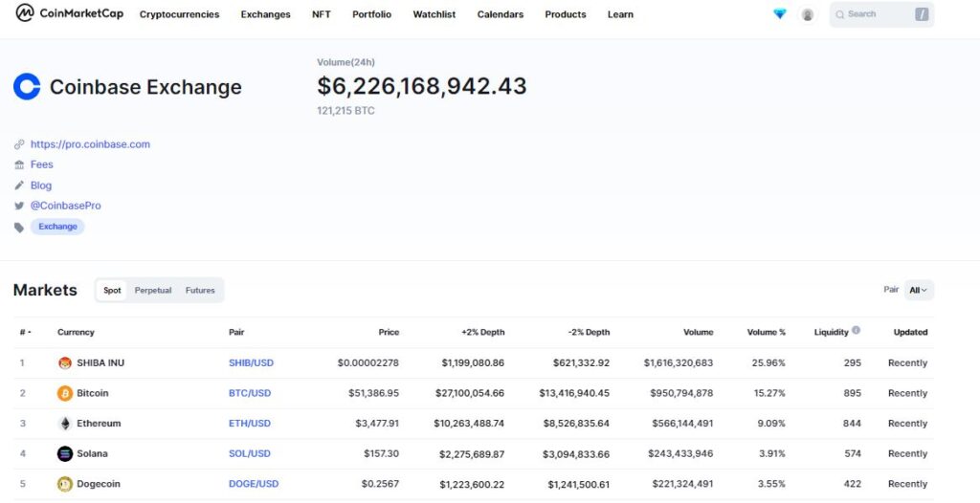Click the Bitcoin coin icon
The image size is (980, 503).
coord(65,393)
